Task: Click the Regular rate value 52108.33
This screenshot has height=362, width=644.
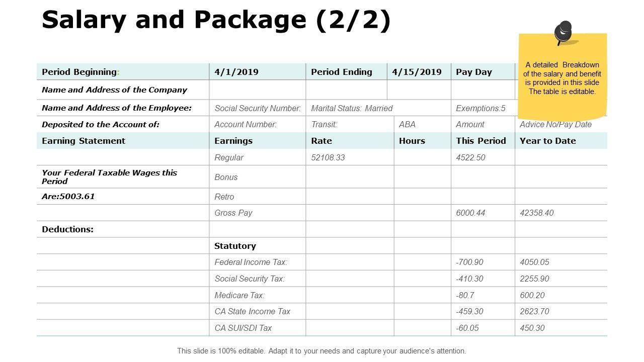Action: pos(328,157)
